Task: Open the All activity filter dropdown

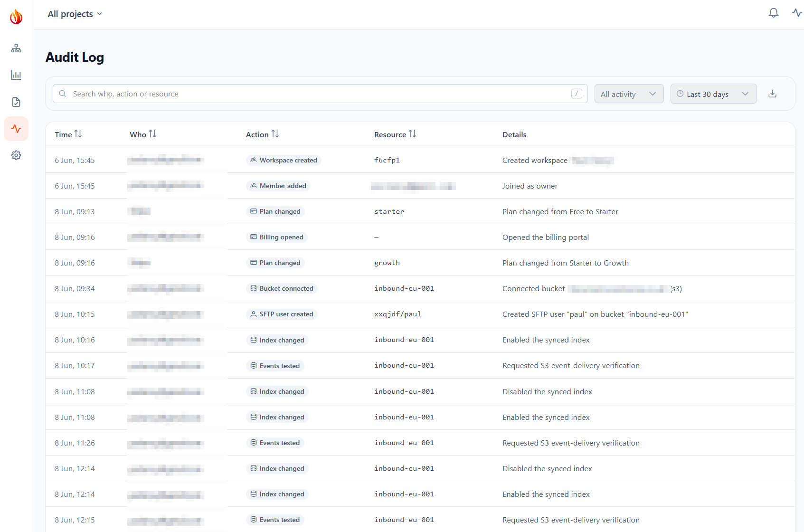Action: point(629,94)
